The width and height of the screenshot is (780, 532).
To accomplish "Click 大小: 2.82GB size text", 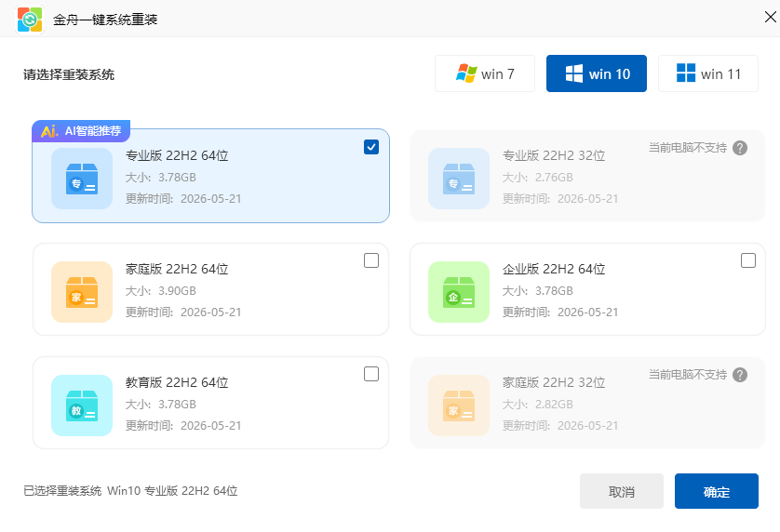I will 538,405.
